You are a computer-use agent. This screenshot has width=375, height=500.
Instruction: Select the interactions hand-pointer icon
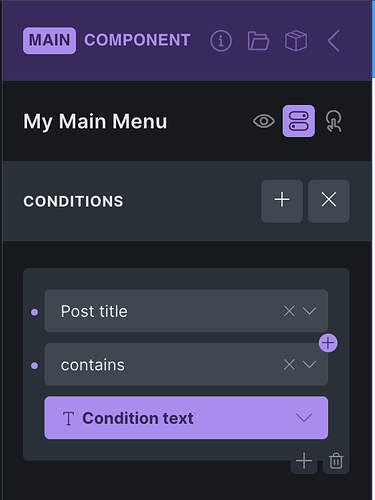333,121
